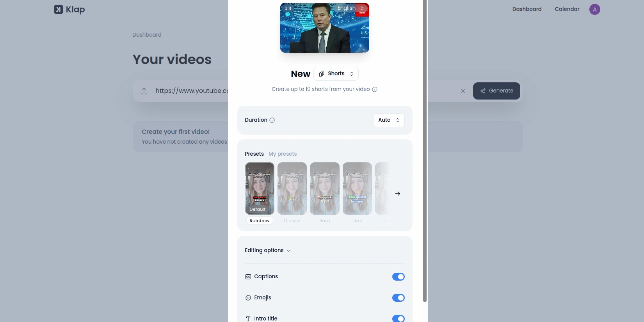Disable the Emojis toggle
This screenshot has width=644, height=322.
(x=398, y=298)
